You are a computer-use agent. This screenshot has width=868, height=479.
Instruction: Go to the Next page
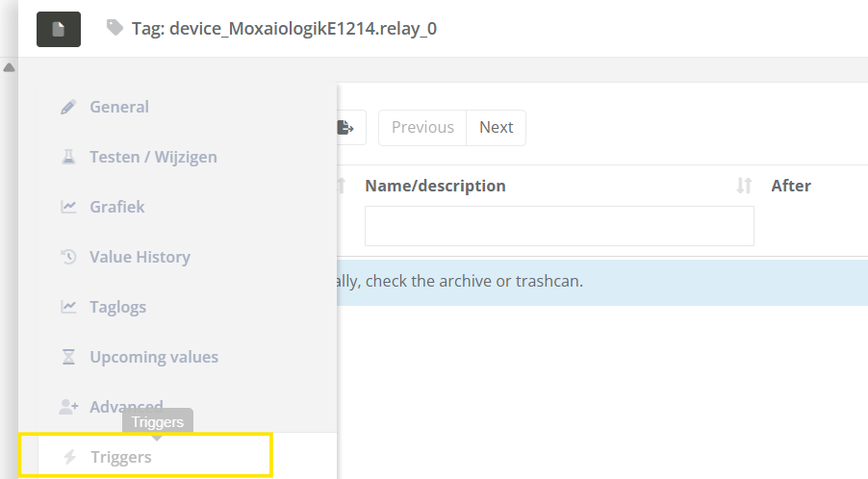(x=496, y=127)
